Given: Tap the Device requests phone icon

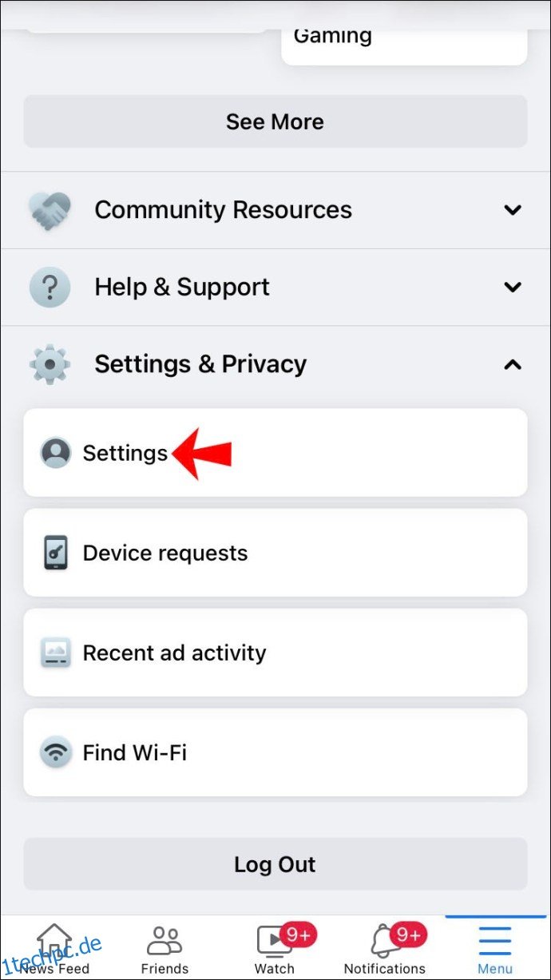Looking at the screenshot, I should [56, 553].
